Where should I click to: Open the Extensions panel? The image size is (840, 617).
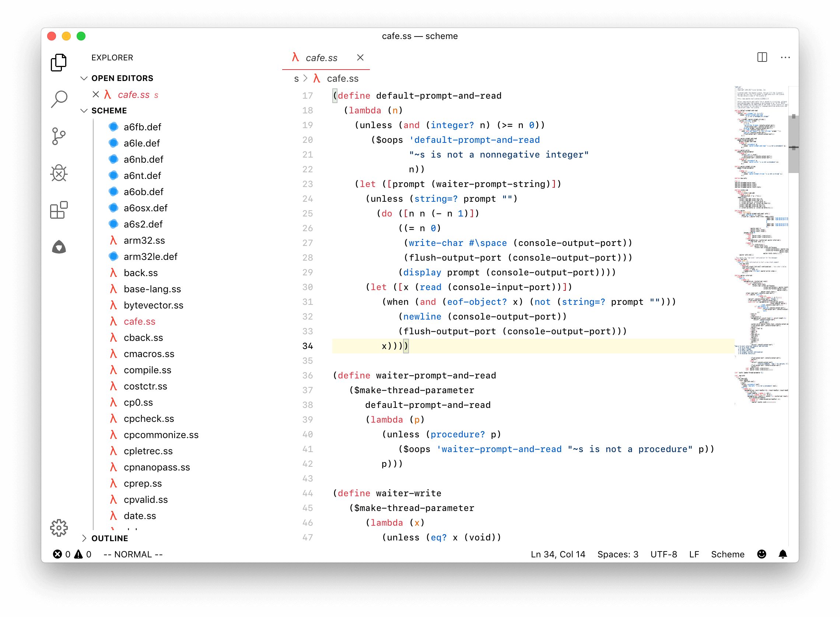[59, 210]
